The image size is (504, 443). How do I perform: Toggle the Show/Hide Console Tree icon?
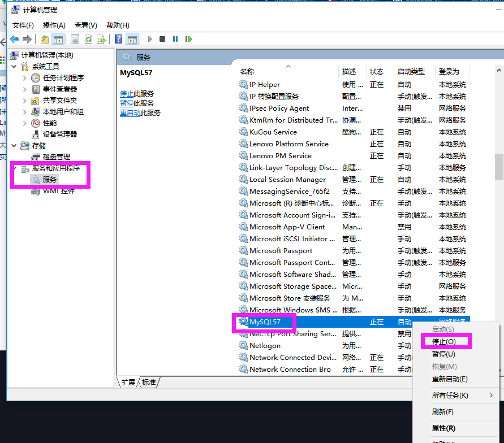(58, 39)
